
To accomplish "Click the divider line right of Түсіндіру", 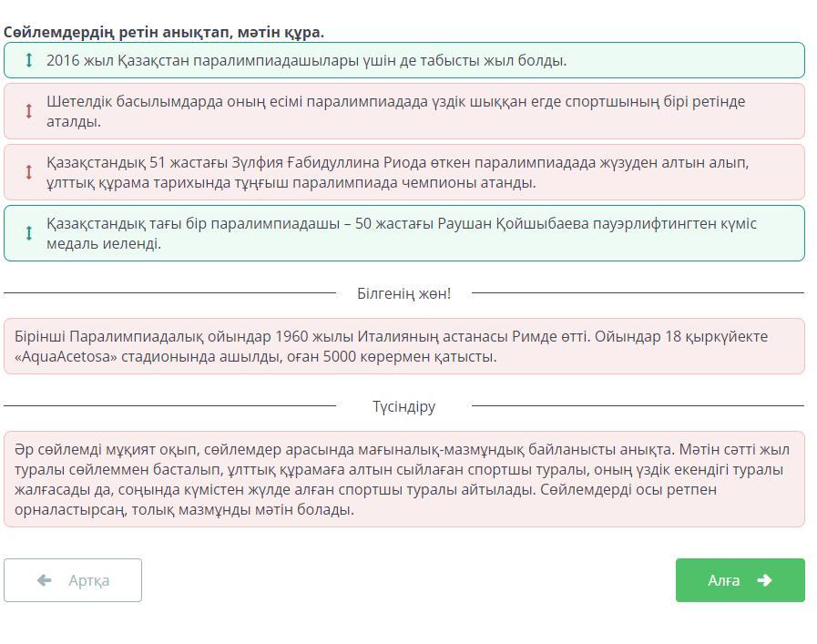I will point(638,406).
